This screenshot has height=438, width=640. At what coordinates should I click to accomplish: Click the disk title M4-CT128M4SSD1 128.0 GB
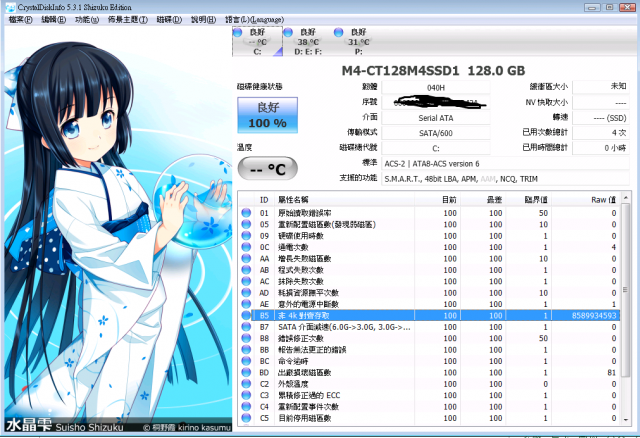(x=433, y=71)
